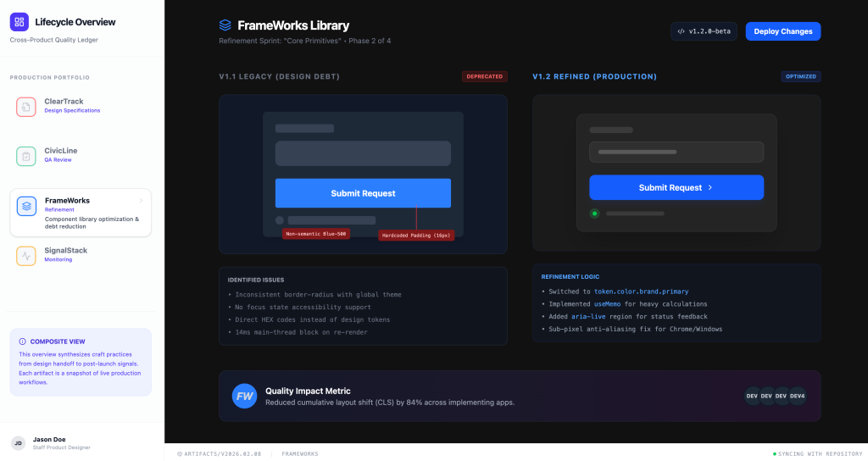
Task: Click the Deploy Changes button
Action: click(x=782, y=31)
